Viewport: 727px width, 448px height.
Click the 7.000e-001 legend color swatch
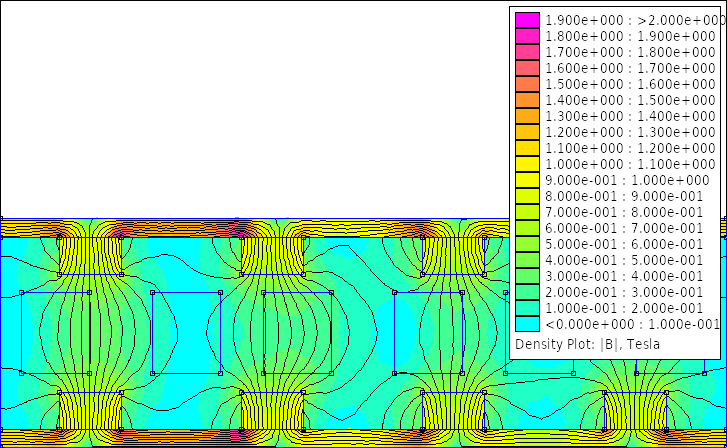527,212
